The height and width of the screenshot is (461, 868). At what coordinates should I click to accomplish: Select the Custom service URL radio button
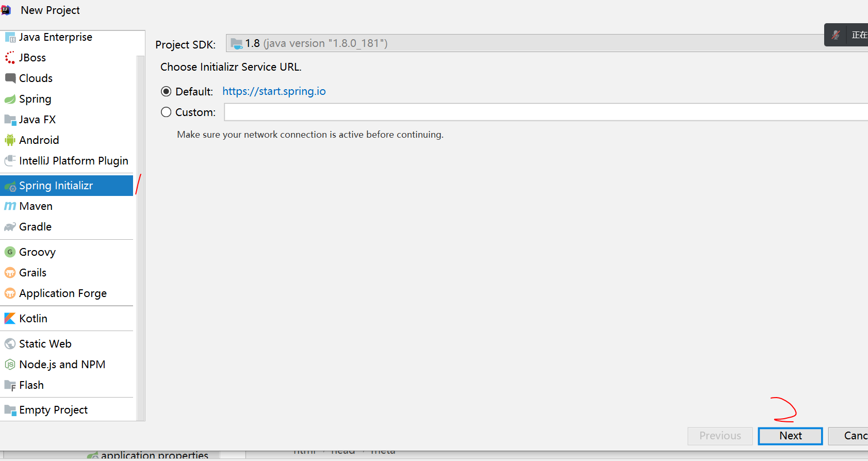click(x=166, y=112)
